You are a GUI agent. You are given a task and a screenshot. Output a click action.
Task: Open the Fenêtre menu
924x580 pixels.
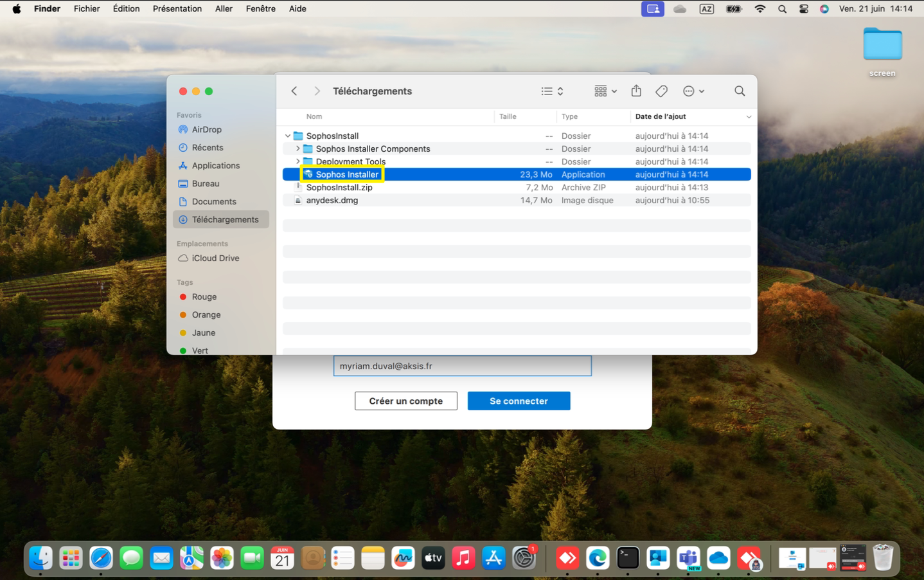[x=261, y=9]
